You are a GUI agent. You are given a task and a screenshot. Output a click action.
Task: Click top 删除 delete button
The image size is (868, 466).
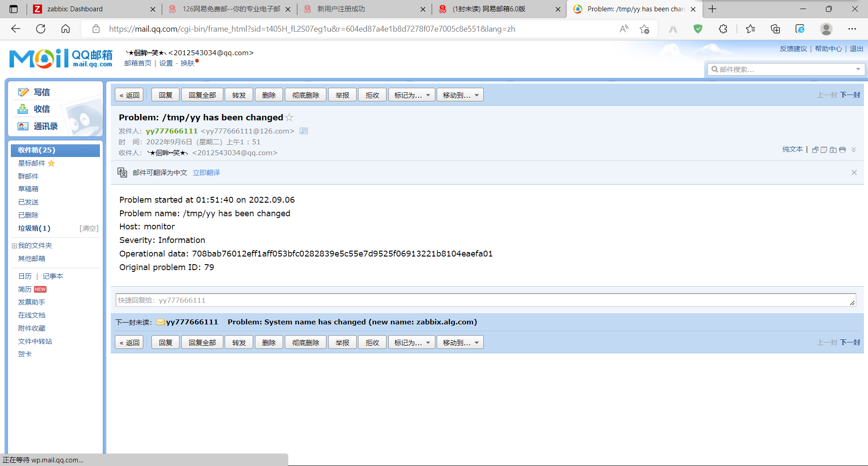(x=269, y=95)
